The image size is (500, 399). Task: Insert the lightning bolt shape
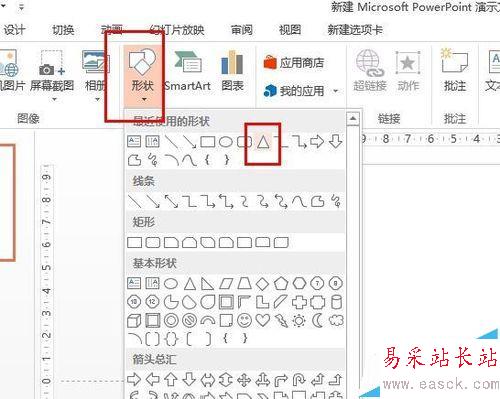281,321
